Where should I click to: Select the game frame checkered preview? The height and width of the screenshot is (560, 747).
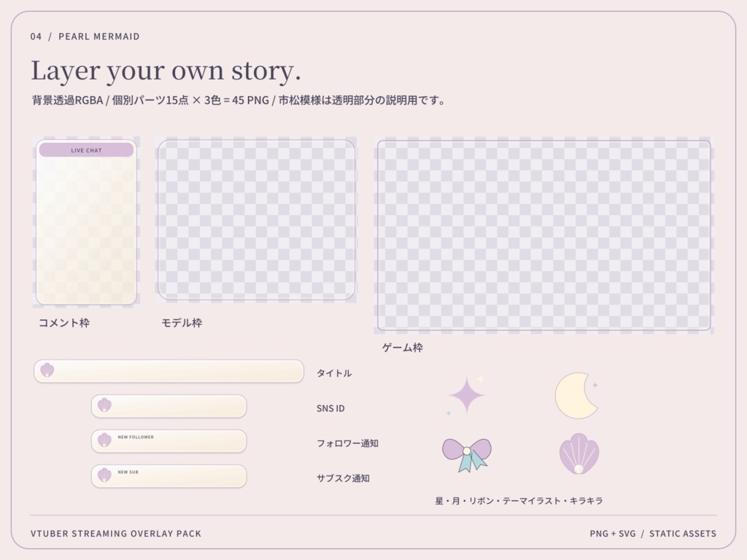(543, 236)
